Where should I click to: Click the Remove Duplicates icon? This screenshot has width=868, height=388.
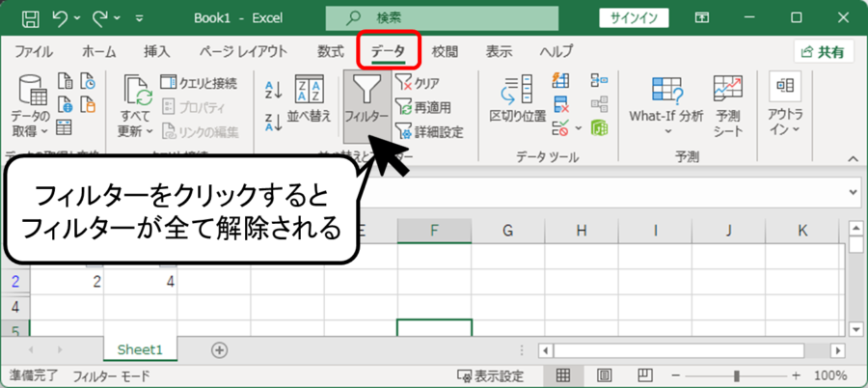560,104
